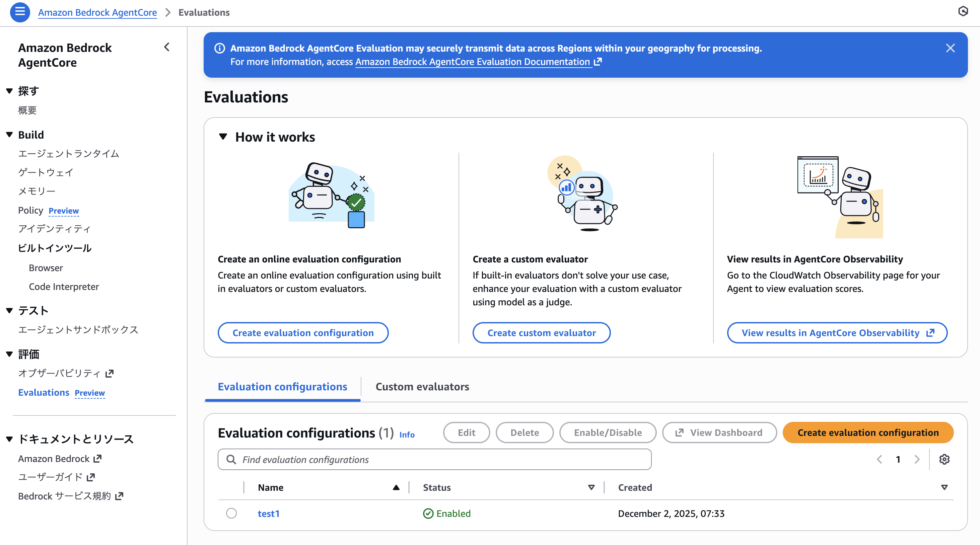Click the search magnifier in find field
This screenshot has height=545, width=980.
click(231, 459)
